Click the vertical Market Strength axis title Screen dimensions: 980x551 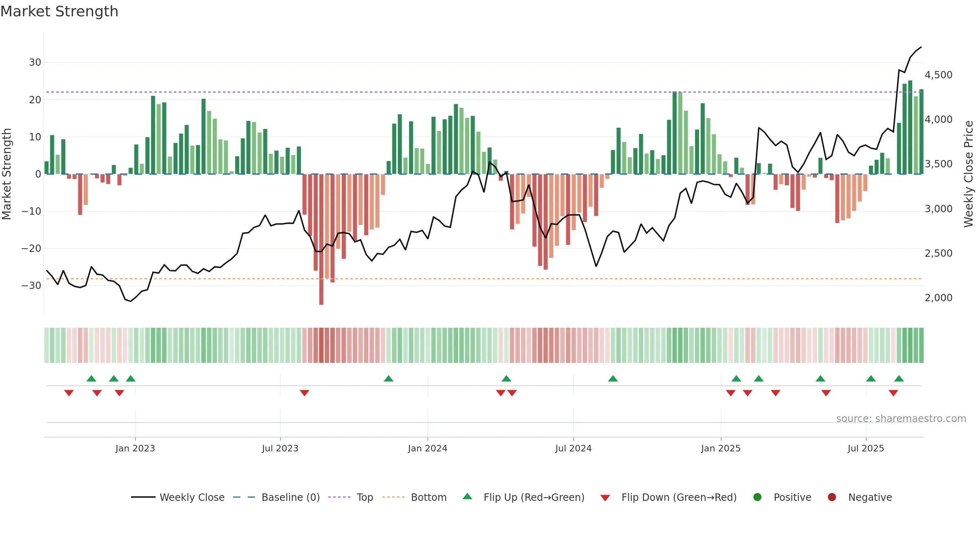7,174
